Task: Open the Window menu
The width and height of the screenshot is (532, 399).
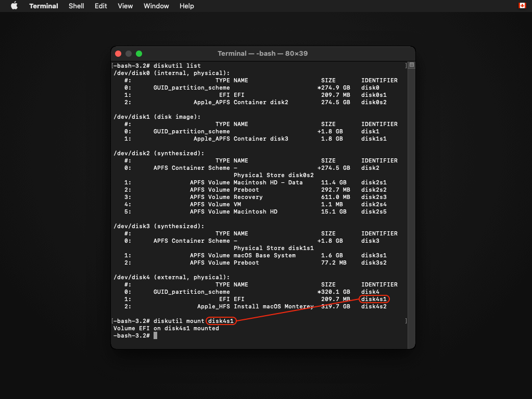Action: (x=156, y=6)
